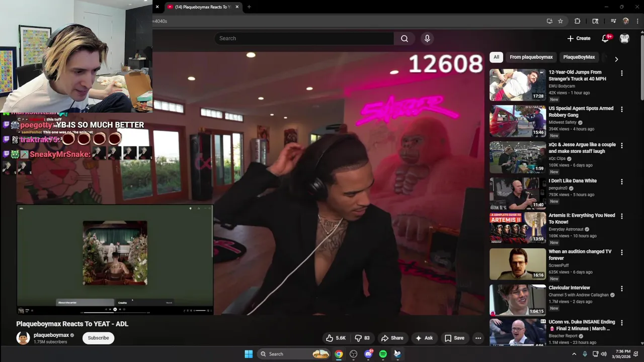Open Chrome extensions puzzle icon
This screenshot has width=644, height=362.
[577, 21]
